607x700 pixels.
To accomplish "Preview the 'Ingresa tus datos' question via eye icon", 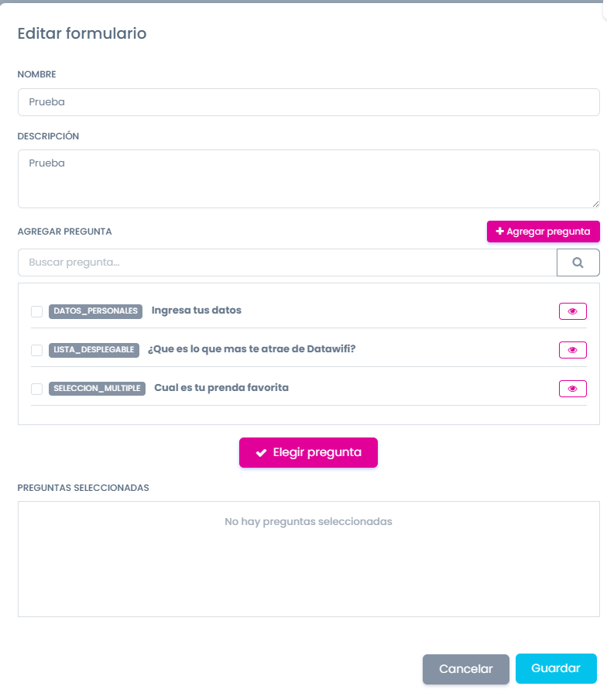I will coord(573,311).
